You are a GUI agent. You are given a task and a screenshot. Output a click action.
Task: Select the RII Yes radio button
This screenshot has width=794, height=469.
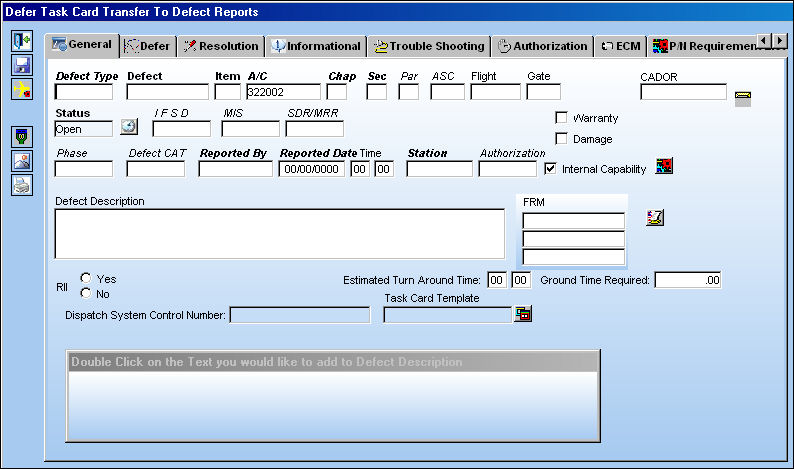(86, 278)
